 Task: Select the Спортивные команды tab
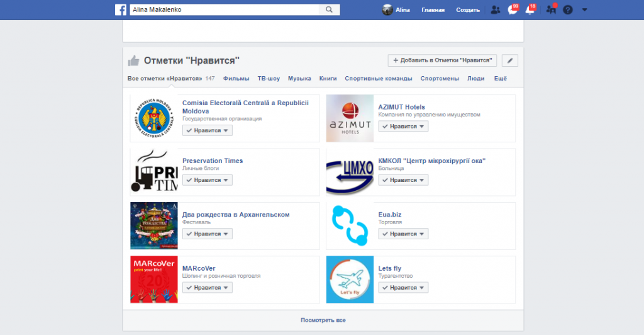point(378,79)
